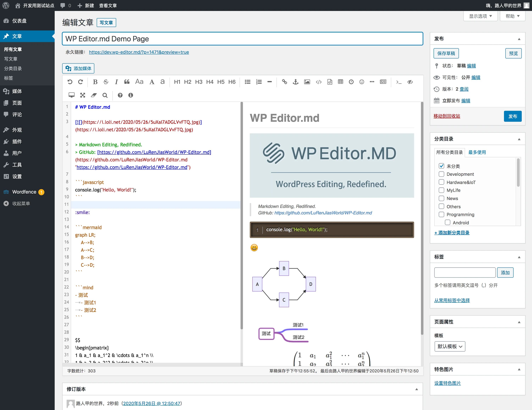
Task: Toggle the preview-hide eye icon
Action: pyautogui.click(x=410, y=82)
